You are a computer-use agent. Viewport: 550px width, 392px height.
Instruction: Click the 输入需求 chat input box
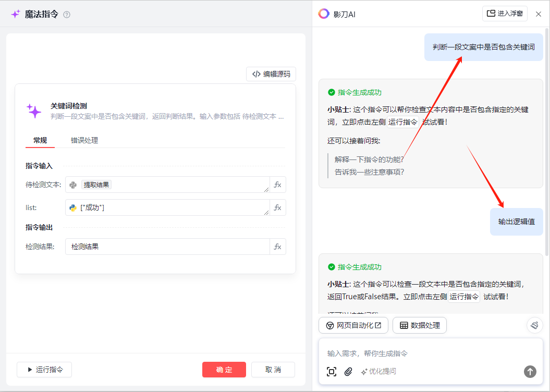[x=431, y=353]
